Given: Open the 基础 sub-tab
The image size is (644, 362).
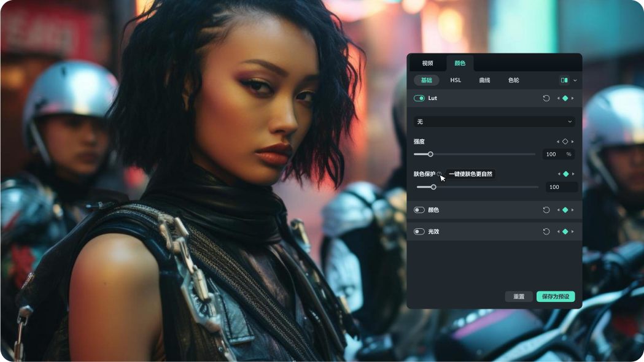Looking at the screenshot, I should (x=426, y=80).
